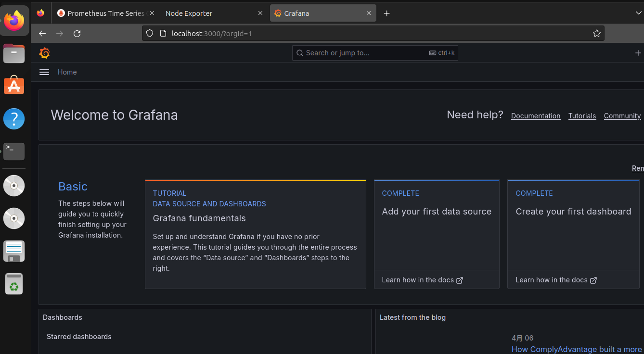Screen dimensions: 644x354
Task: Click the browser Forward arrow
Action: tap(60, 33)
